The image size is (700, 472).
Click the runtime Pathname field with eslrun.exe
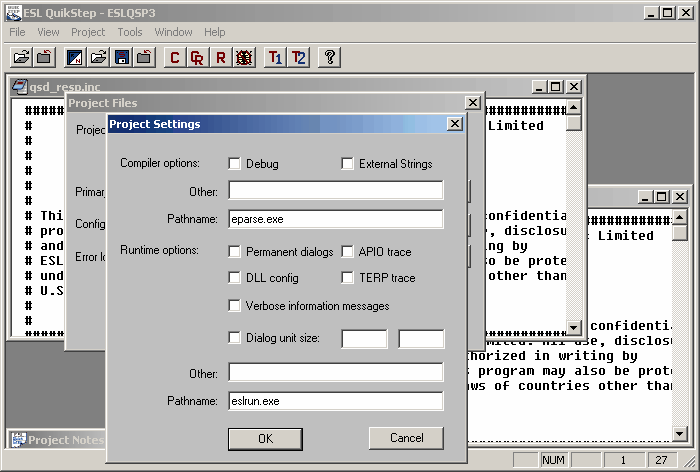(335, 401)
